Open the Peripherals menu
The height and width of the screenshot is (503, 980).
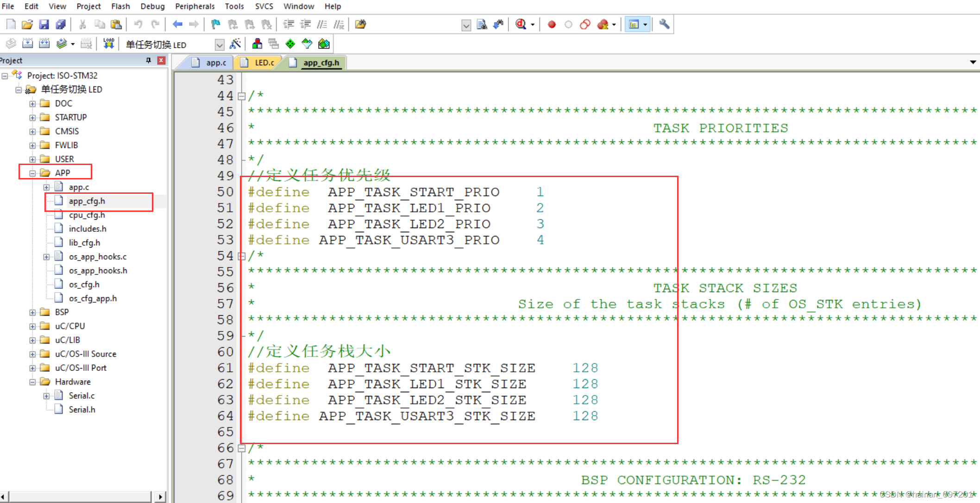195,6
